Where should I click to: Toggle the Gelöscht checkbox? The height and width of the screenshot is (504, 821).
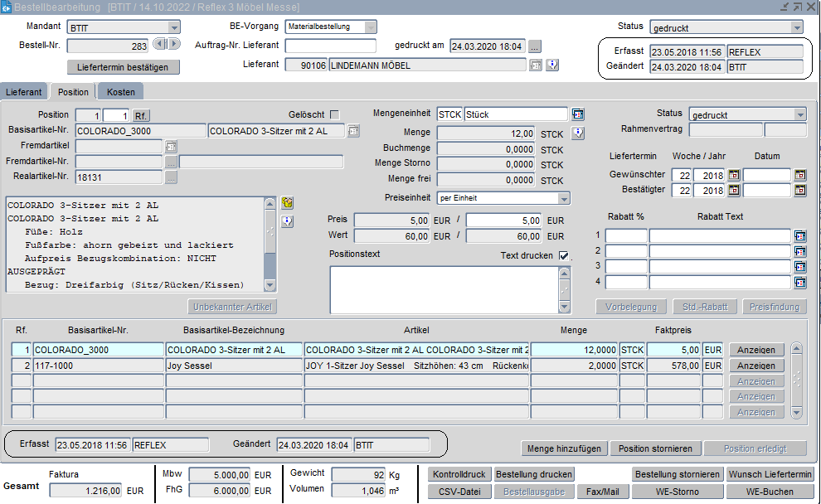[335, 114]
